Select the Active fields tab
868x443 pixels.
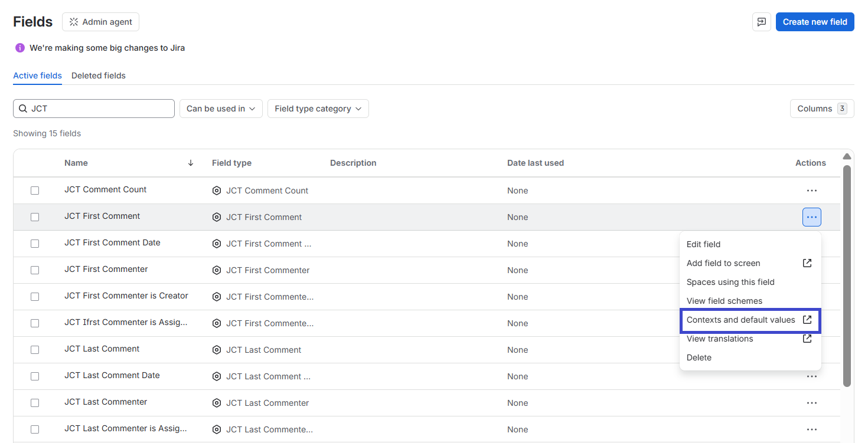pos(37,76)
